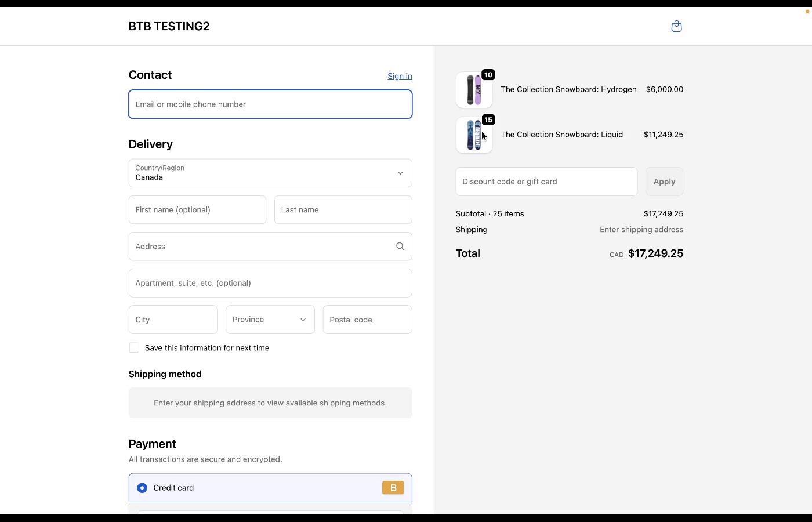The image size is (812, 522).
Task: Click the City field
Action: click(173, 320)
